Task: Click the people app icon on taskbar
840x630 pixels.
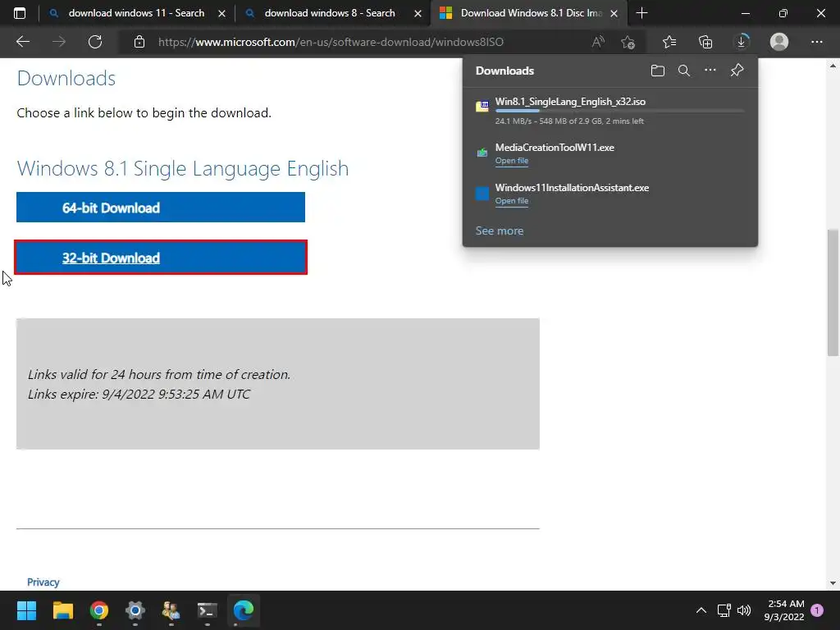Action: click(171, 610)
